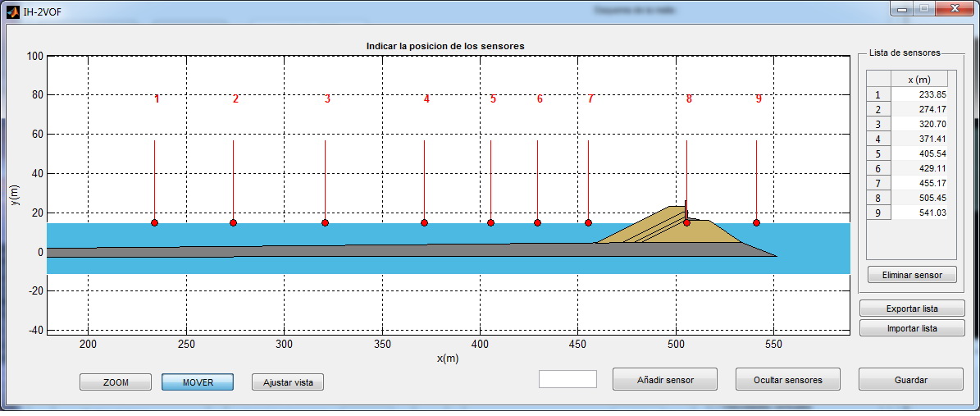
Task: Import sensors using Importar lista
Action: coord(912,328)
